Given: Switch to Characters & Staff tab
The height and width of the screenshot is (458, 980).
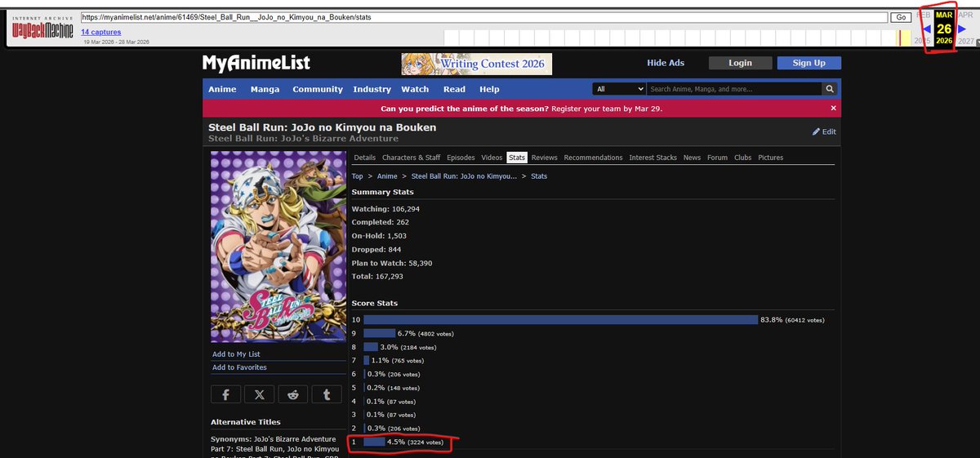Looking at the screenshot, I should point(411,158).
